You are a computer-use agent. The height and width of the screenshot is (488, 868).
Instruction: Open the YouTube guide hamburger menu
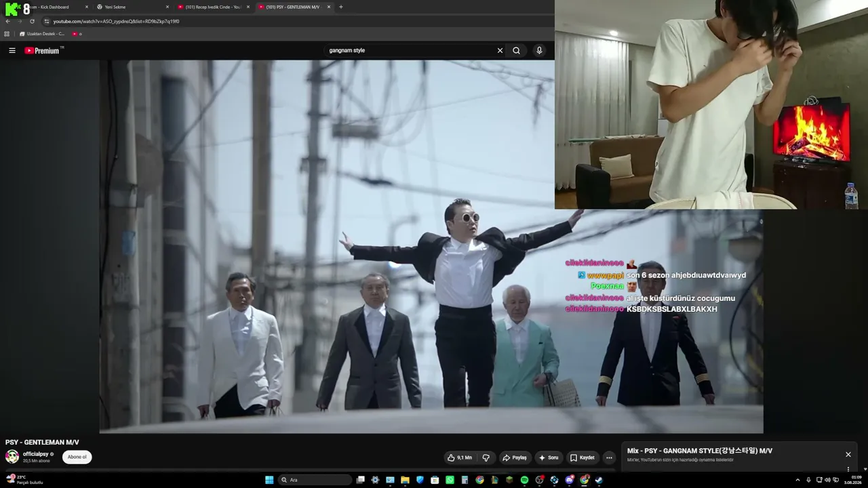point(12,50)
